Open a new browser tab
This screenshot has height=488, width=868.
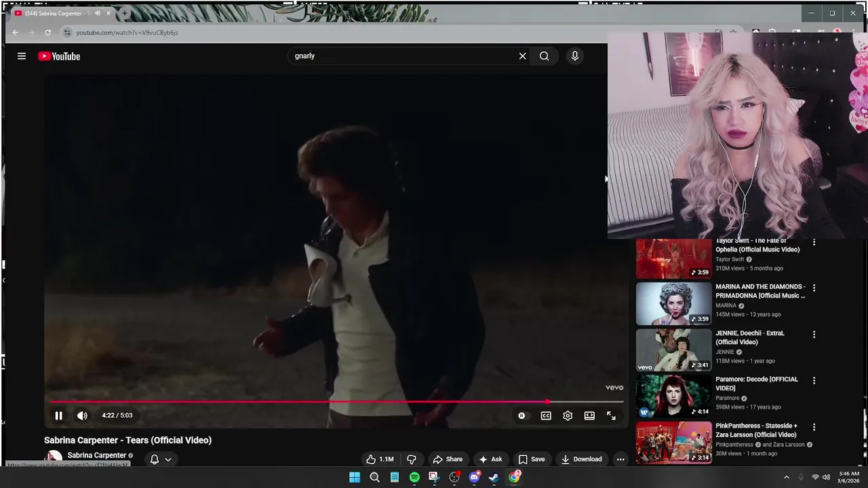pyautogui.click(x=124, y=13)
